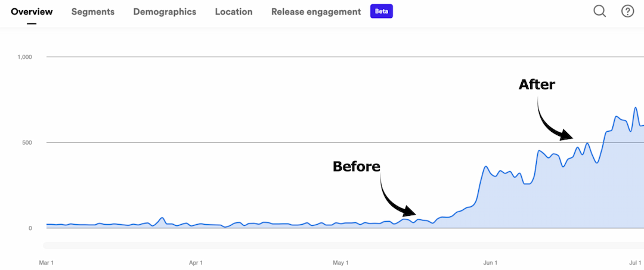Click the After annotation text
The width and height of the screenshot is (644, 270).
[x=537, y=85]
